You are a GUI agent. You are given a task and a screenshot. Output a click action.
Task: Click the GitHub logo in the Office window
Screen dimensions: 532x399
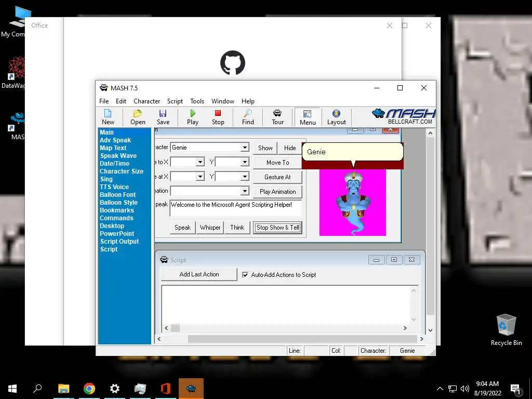[x=233, y=63]
